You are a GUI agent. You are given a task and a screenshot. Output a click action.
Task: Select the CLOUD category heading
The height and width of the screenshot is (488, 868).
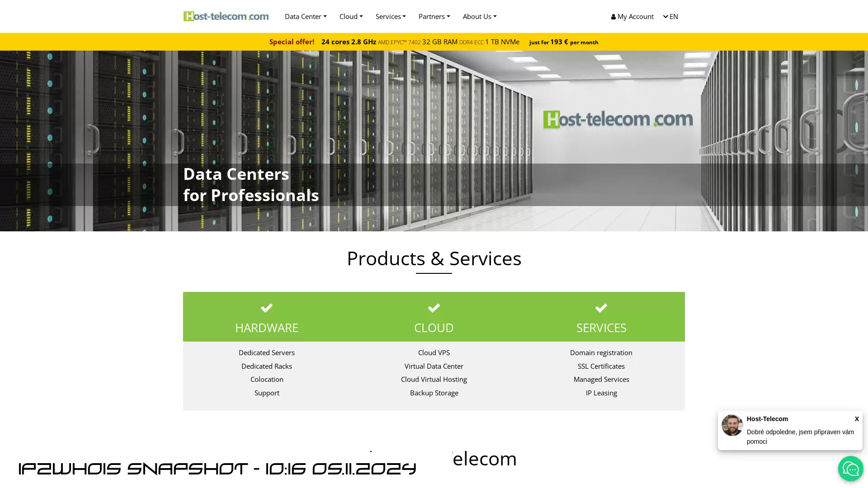tap(434, 328)
